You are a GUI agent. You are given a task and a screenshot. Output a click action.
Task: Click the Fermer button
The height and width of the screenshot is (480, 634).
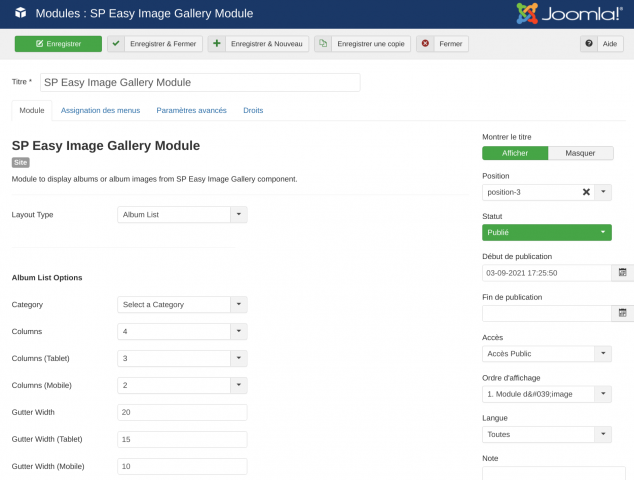(442, 44)
